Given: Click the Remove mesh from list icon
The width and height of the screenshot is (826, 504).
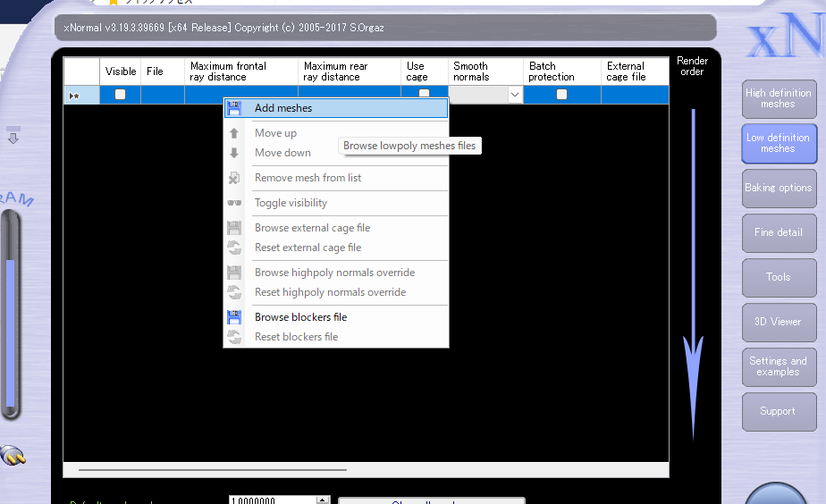Looking at the screenshot, I should point(234,178).
